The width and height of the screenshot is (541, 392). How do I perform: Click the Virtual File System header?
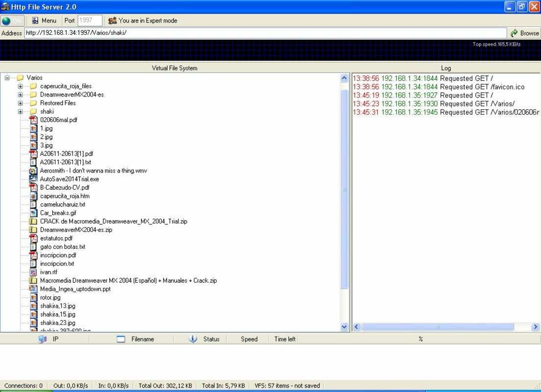pyautogui.click(x=174, y=68)
